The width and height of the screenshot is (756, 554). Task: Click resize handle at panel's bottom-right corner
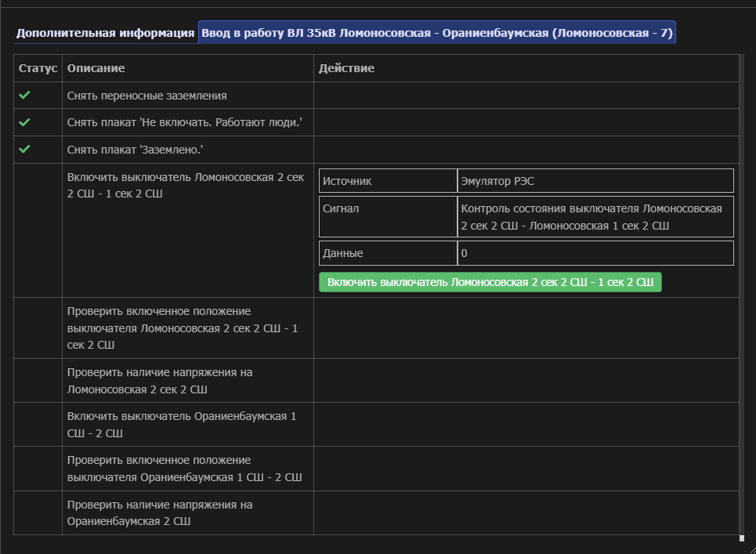coord(741,538)
